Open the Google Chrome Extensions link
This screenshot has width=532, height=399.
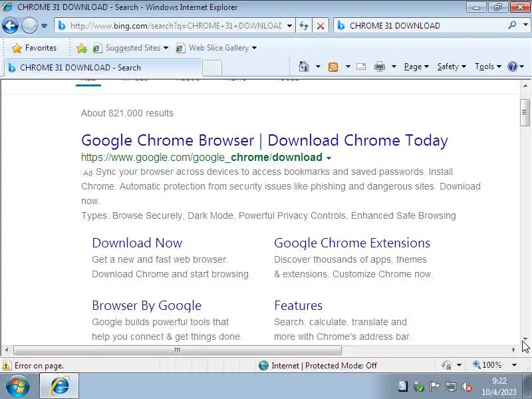point(352,243)
